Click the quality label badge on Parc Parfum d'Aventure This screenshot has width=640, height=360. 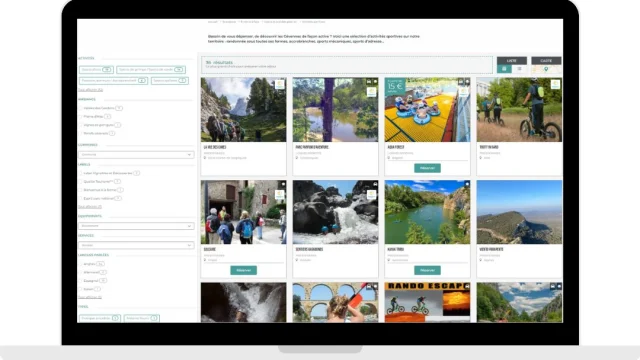click(x=371, y=92)
